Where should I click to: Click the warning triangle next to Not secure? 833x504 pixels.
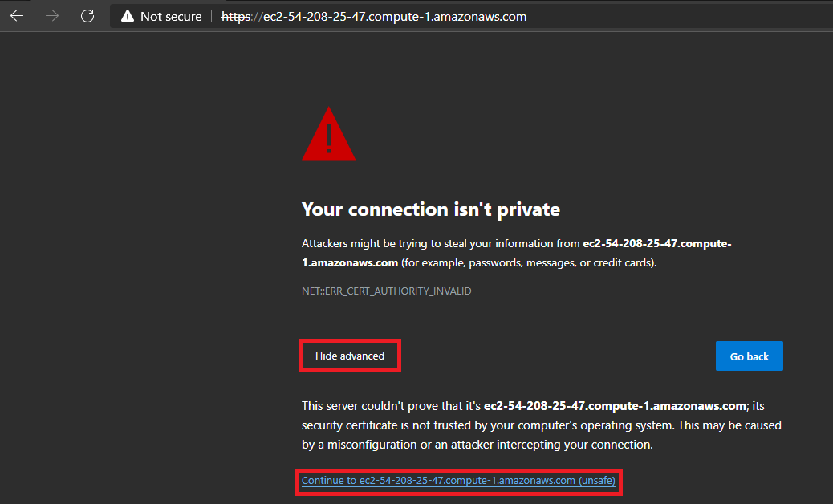coord(126,16)
